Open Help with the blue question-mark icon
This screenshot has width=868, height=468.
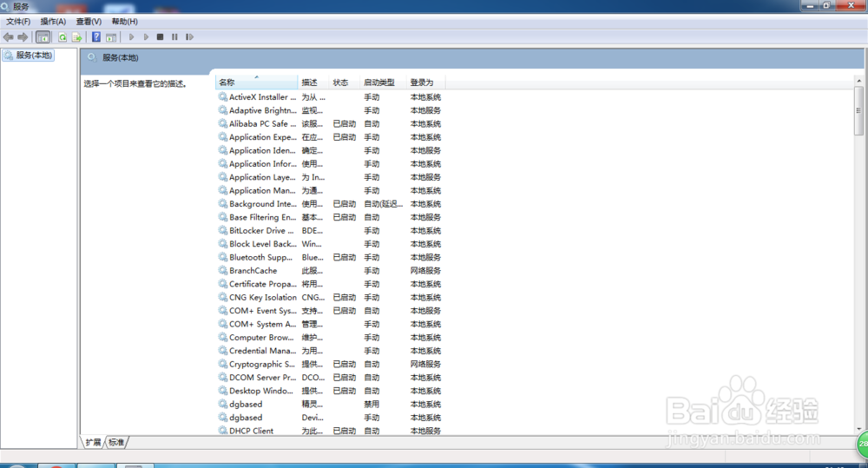click(96, 37)
